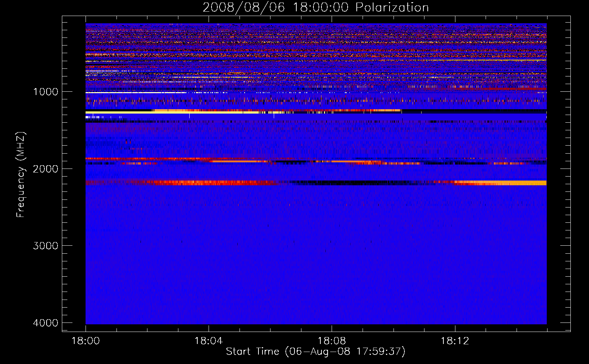Click the 18:12 time tick label

point(455,341)
